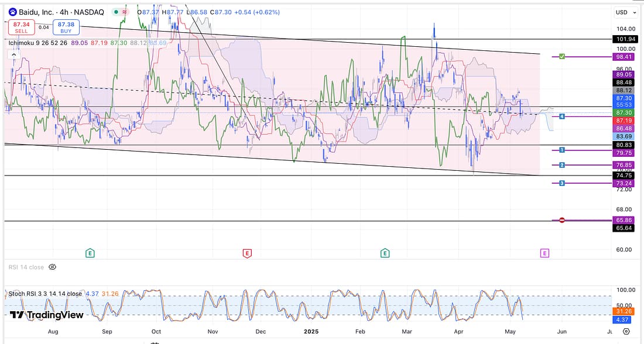Click the red stop marker at 65.86

click(x=561, y=220)
